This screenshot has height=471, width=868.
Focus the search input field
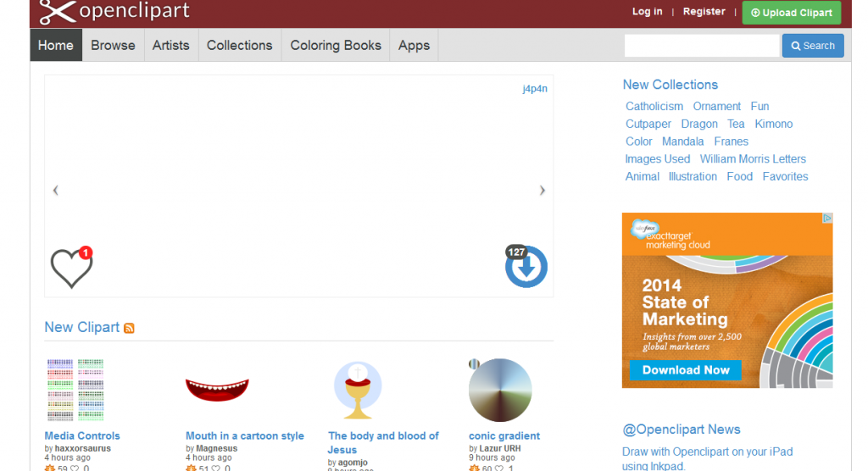(x=702, y=46)
